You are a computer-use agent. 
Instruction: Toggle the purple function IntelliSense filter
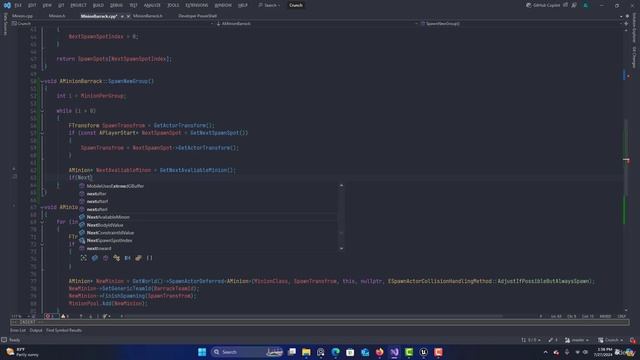point(106,258)
